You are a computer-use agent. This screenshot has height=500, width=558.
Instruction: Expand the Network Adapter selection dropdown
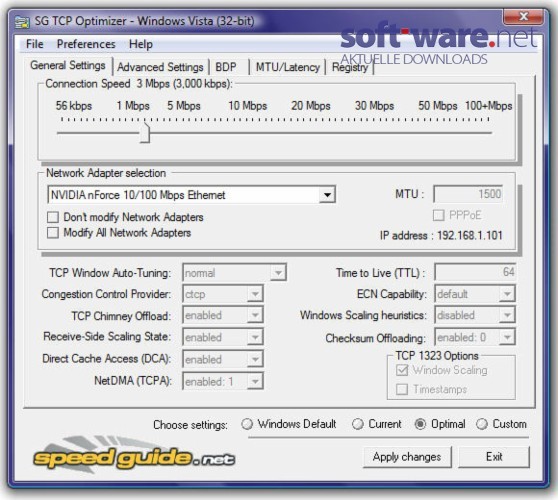327,195
